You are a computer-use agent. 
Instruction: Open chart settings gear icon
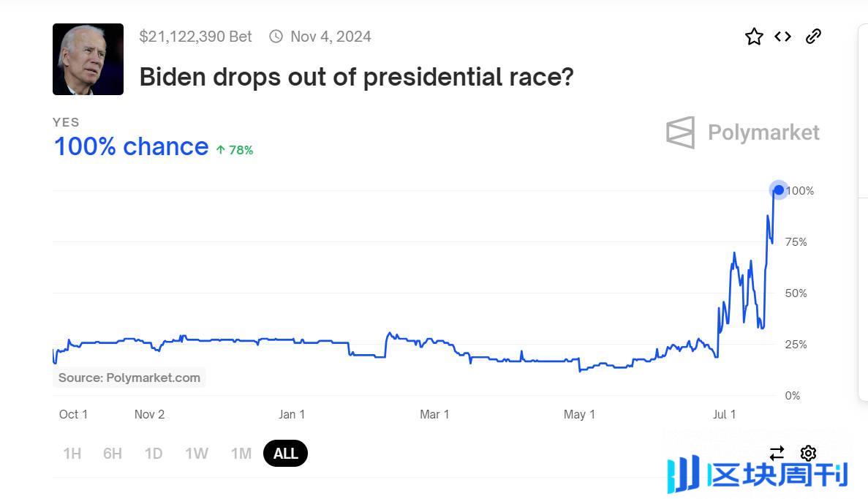tap(808, 453)
